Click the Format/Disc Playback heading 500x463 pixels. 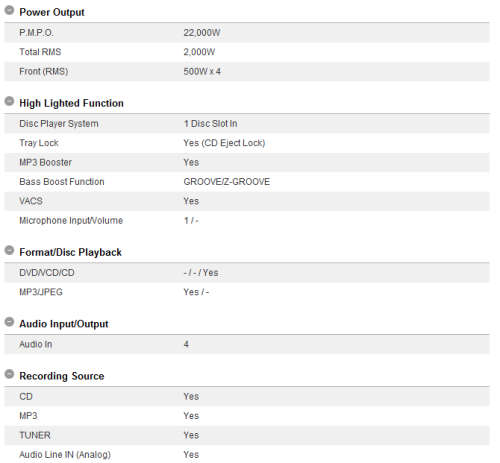70,252
